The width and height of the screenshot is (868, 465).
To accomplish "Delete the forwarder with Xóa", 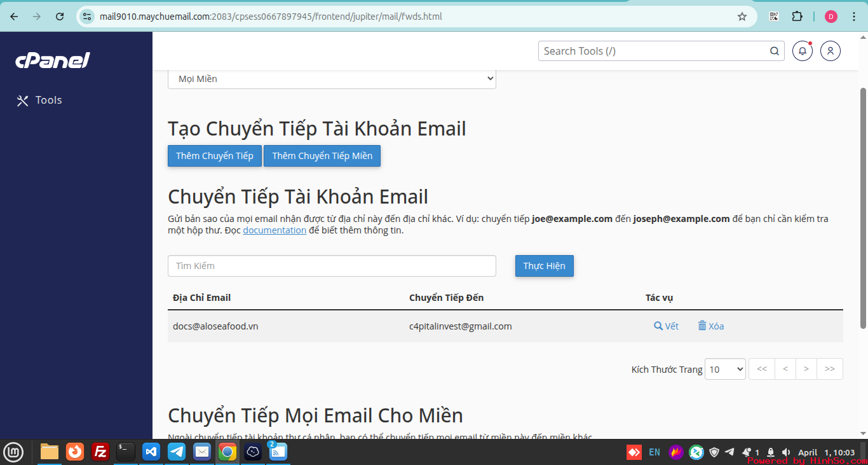I will (711, 326).
